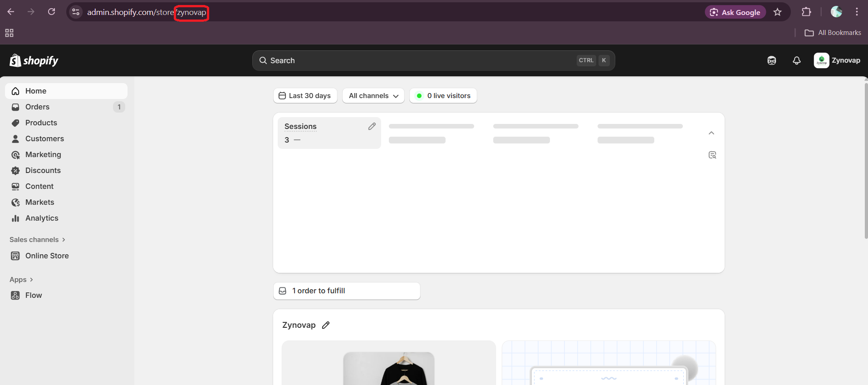
Task: Open the Zynovap account menu
Action: pos(837,60)
